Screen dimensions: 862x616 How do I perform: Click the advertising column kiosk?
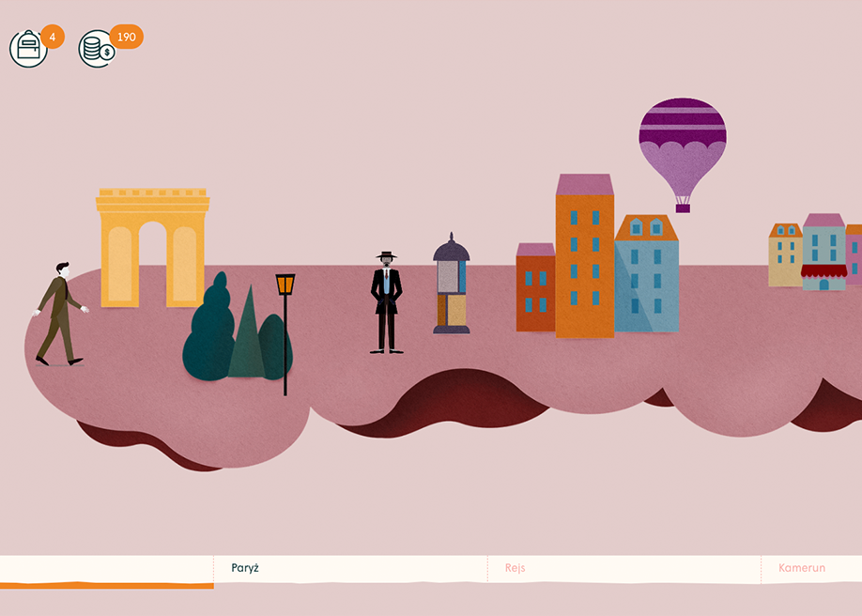(452, 285)
